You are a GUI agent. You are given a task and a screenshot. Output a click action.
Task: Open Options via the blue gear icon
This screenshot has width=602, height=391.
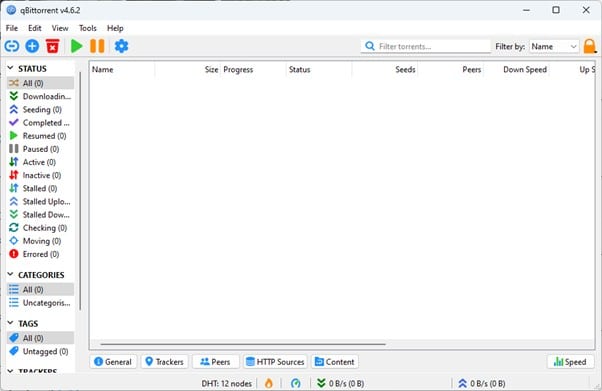click(x=121, y=46)
